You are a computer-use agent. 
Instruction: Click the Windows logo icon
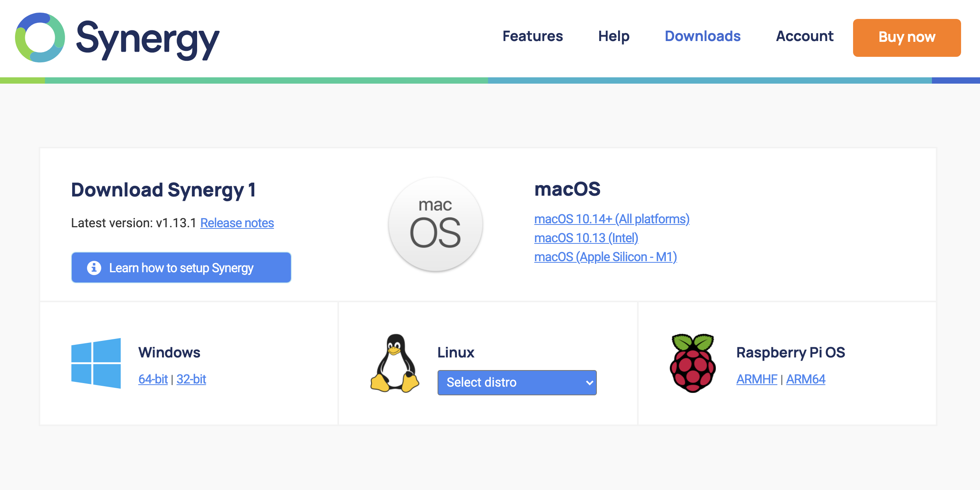coord(96,363)
